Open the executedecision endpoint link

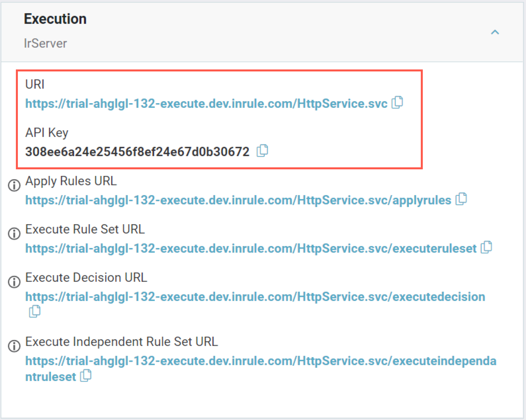(255, 297)
